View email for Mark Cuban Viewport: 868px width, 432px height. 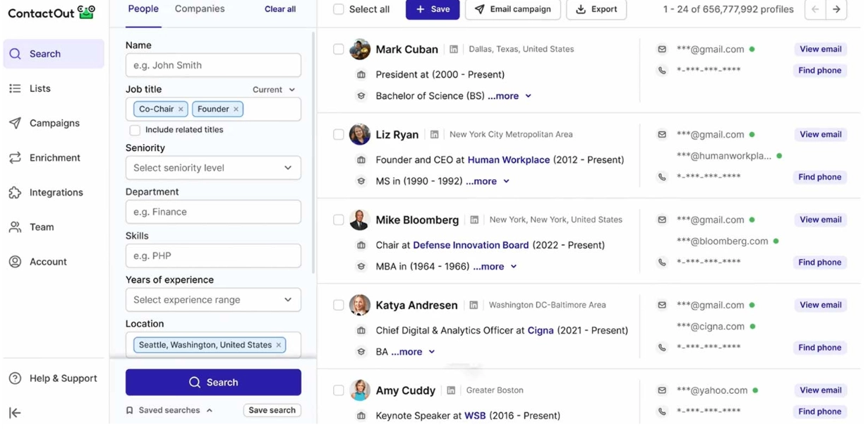(x=820, y=50)
